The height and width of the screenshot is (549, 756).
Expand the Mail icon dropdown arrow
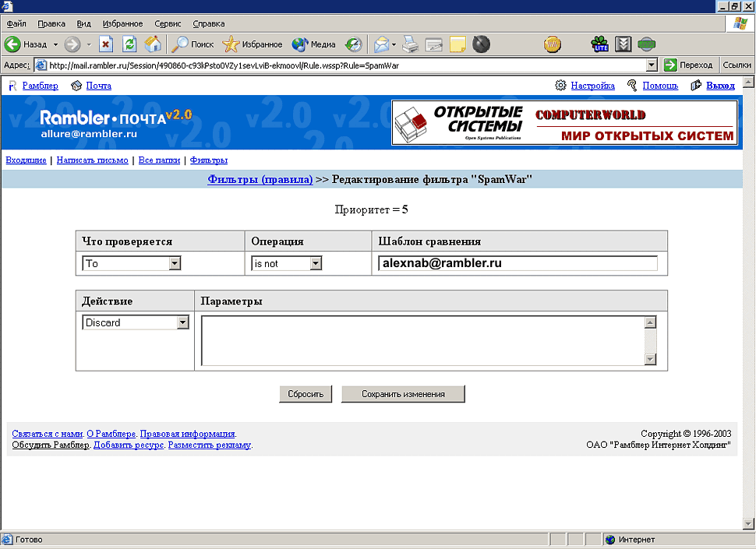394,44
